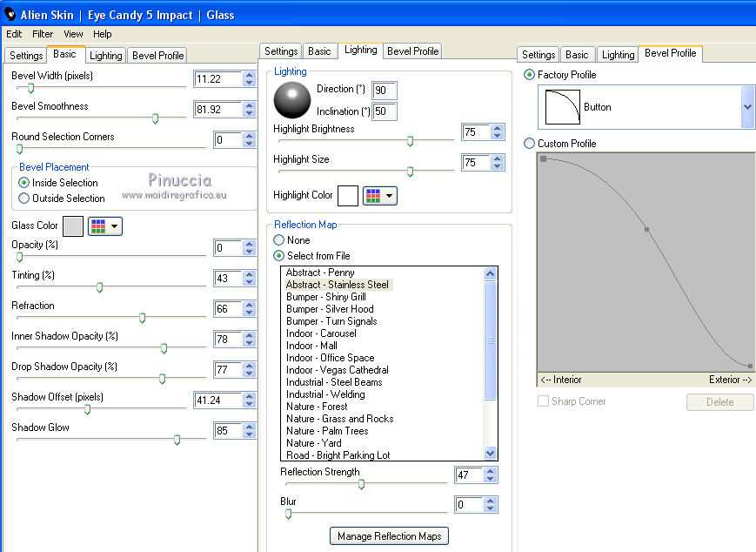
Task: Select Inside Selection bevel placement
Action: (x=24, y=183)
